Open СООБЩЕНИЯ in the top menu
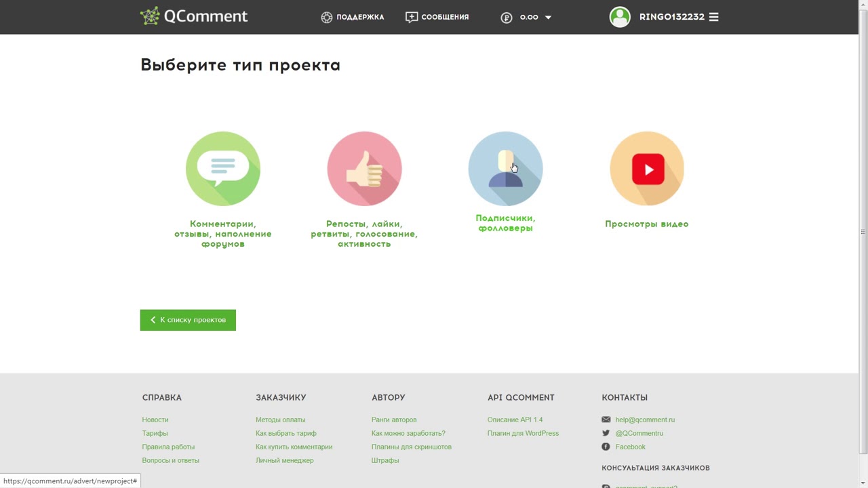The image size is (868, 488). (445, 17)
